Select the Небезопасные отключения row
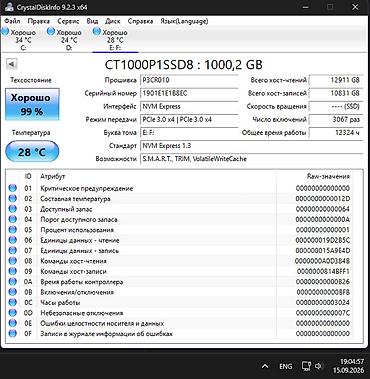This screenshot has height=379, width=370. pos(180,313)
